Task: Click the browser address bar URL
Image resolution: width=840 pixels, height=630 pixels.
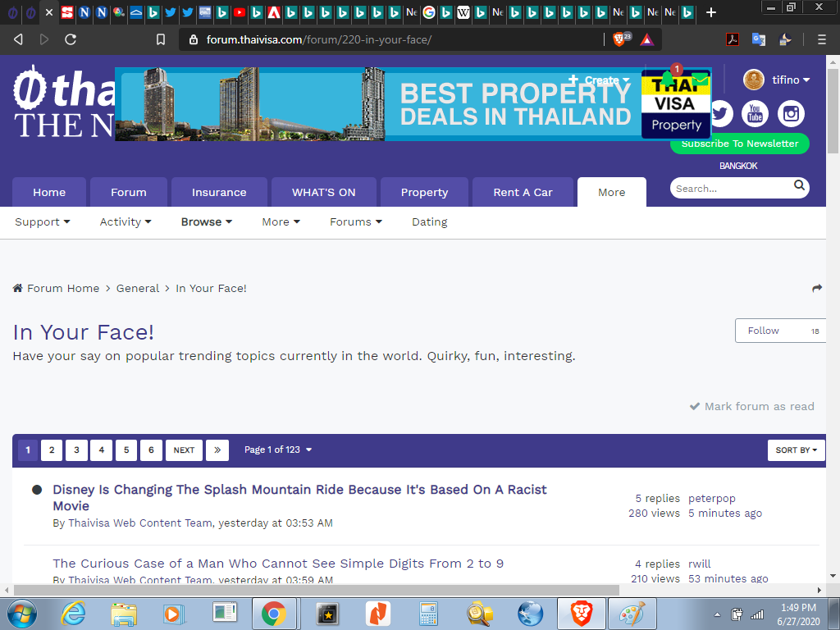Action: point(319,39)
